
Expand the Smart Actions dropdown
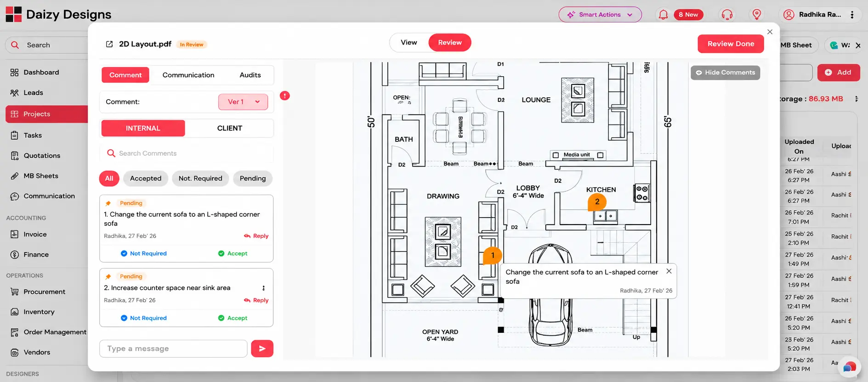click(x=600, y=15)
